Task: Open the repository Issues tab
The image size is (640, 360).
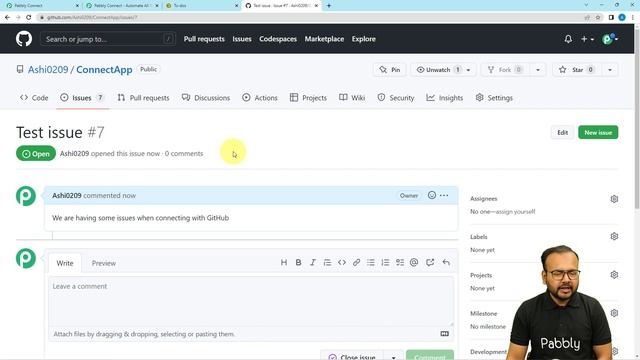Action: point(82,98)
